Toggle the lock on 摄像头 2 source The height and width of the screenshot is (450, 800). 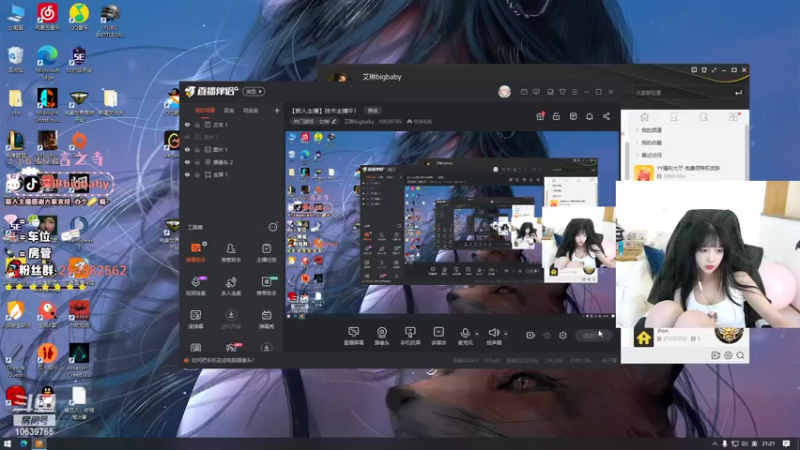(x=197, y=162)
